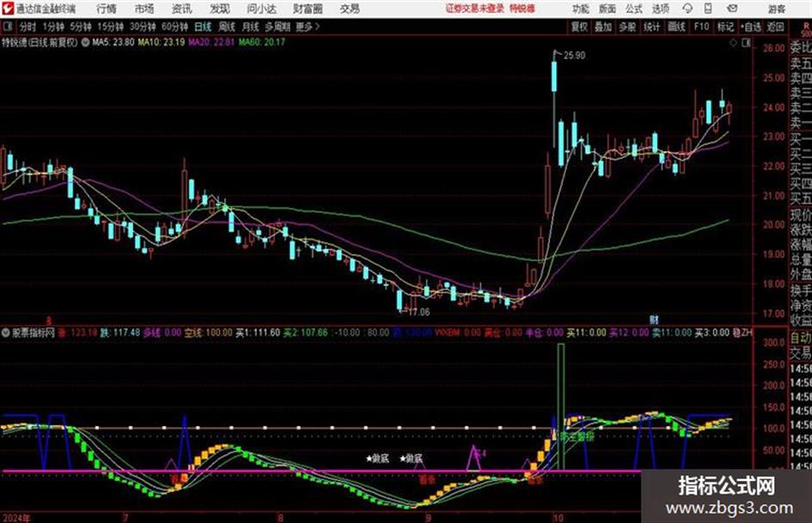Click the 证券交易未登录 login link
This screenshot has height=523, width=812.
[x=474, y=9]
